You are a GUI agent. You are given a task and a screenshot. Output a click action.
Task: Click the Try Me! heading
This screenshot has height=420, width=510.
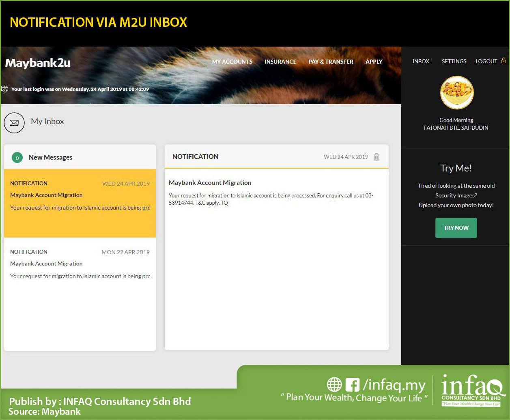tap(456, 168)
